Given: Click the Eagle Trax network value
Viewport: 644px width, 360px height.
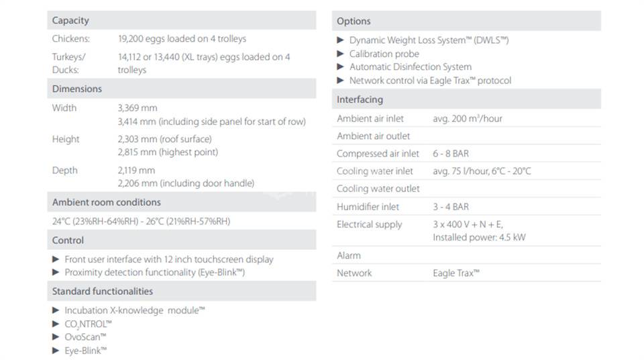Looking at the screenshot, I should 456,273.
